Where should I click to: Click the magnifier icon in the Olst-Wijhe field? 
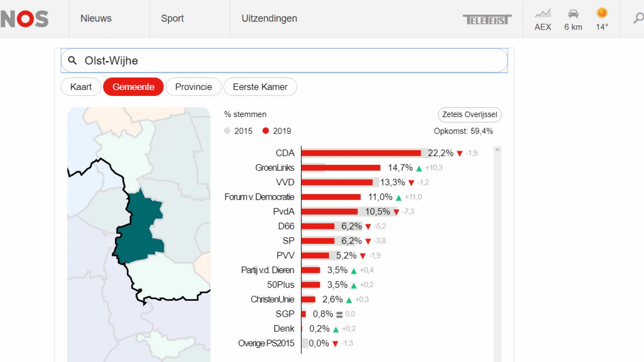(72, 60)
